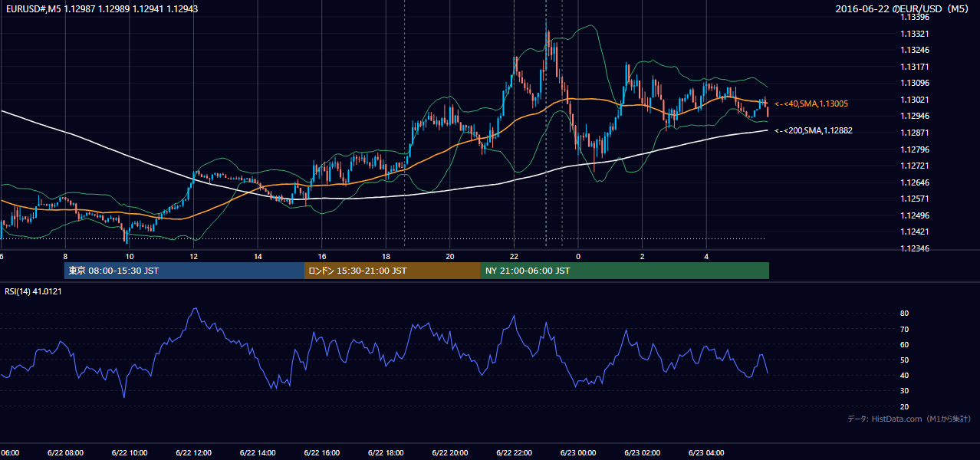This screenshot has width=980, height=460.
Task: Click price axis label 1.12721
Action: [x=915, y=166]
